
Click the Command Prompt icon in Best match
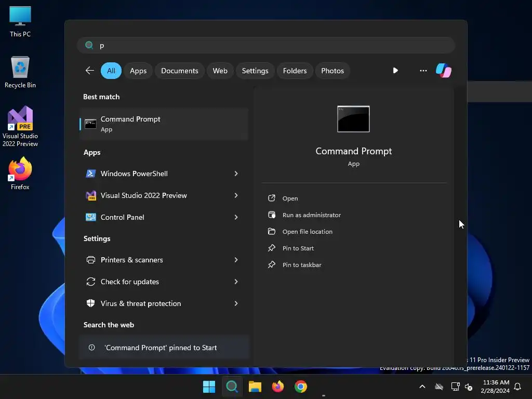[90, 124]
